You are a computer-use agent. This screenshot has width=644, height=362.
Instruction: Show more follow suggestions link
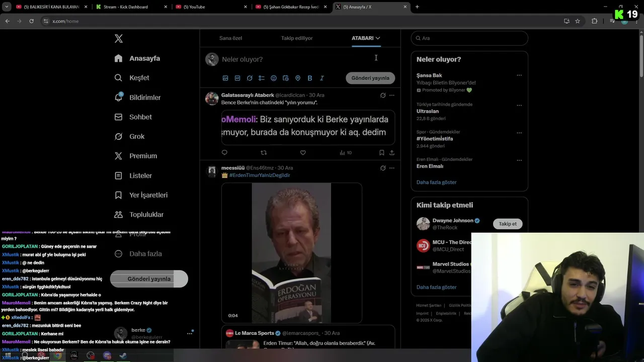[437, 287]
